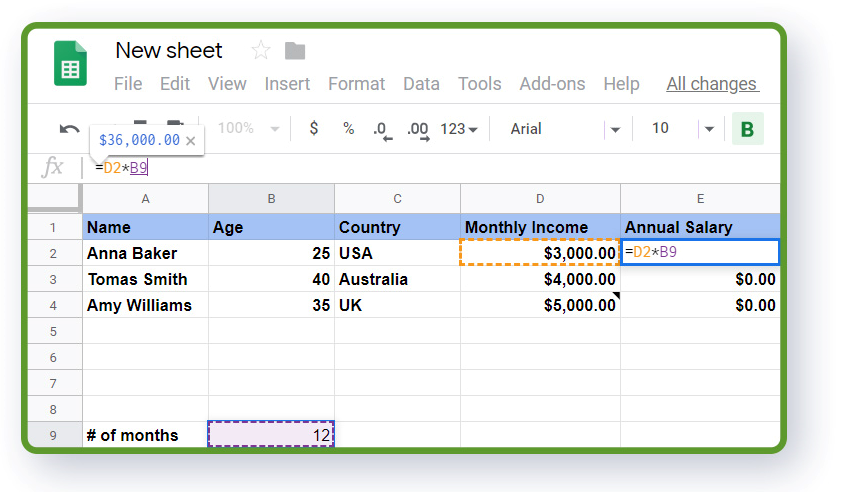
Task: Select column E header
Action: point(700,199)
